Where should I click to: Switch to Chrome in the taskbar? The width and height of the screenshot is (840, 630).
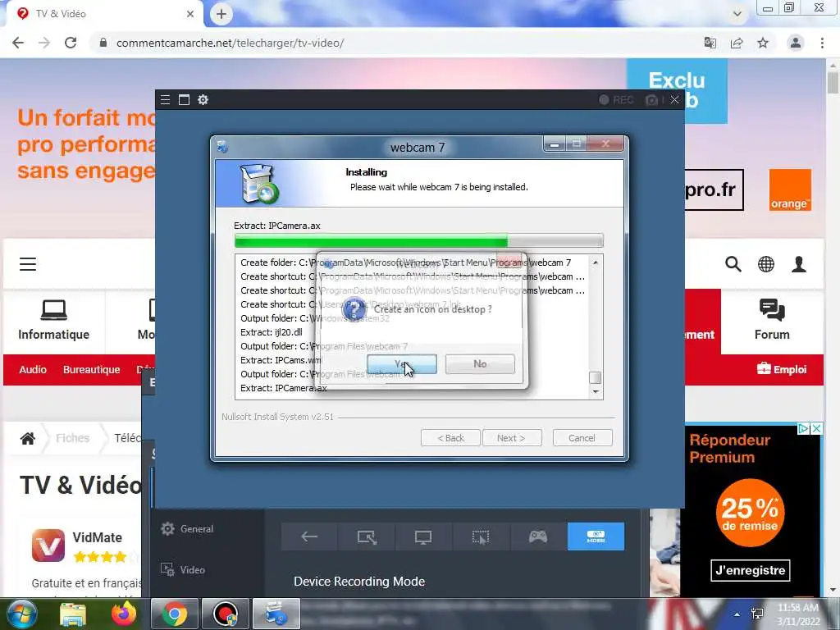click(x=175, y=614)
